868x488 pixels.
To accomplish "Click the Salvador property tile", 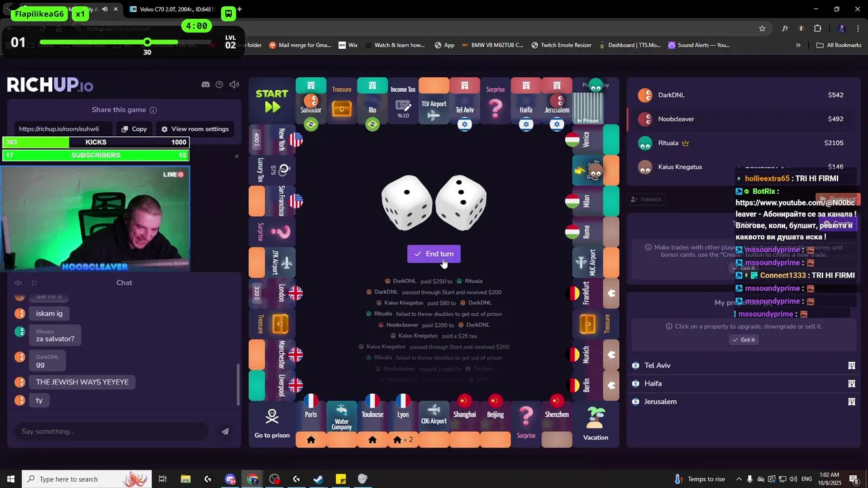I will tap(311, 101).
